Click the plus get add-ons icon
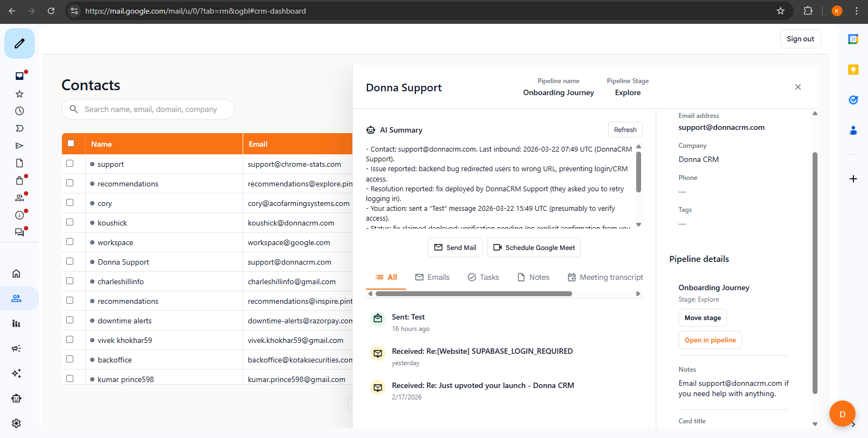 click(853, 179)
